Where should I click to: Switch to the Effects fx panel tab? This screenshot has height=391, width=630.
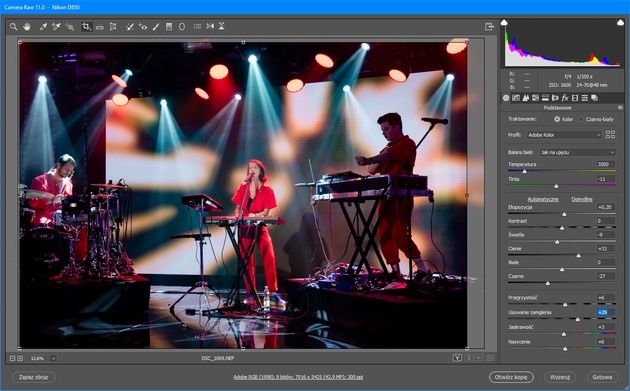(565, 98)
